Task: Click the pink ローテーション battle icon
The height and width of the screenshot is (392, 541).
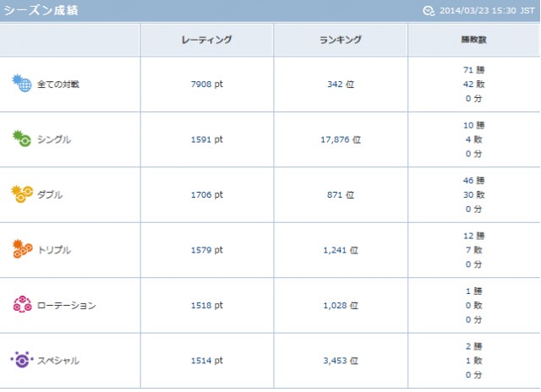Action: (x=22, y=304)
